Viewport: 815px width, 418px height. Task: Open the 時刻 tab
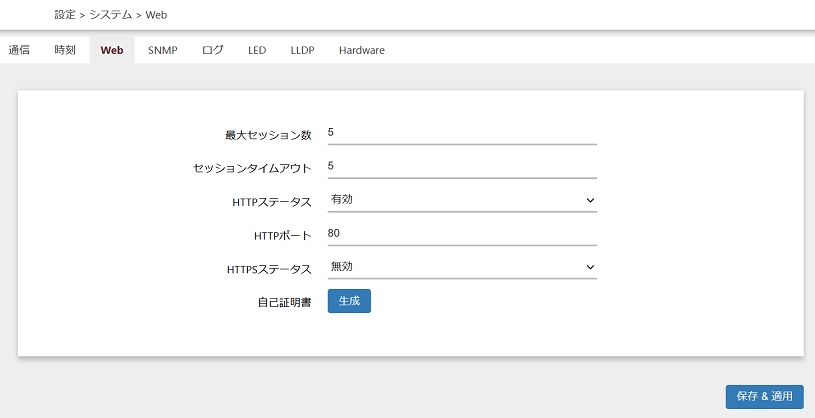coord(65,50)
